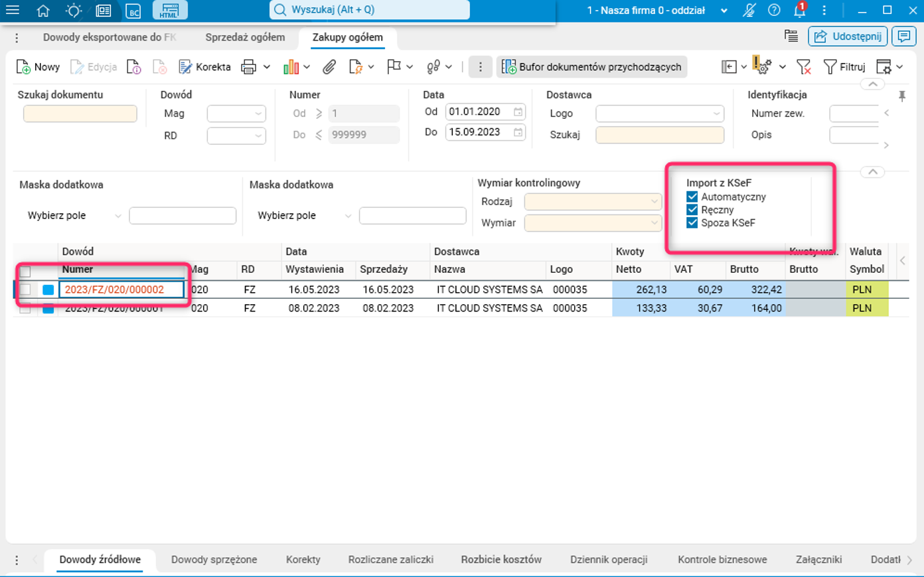Image resolution: width=924 pixels, height=577 pixels.
Task: Click the Nowy button
Action: (38, 67)
